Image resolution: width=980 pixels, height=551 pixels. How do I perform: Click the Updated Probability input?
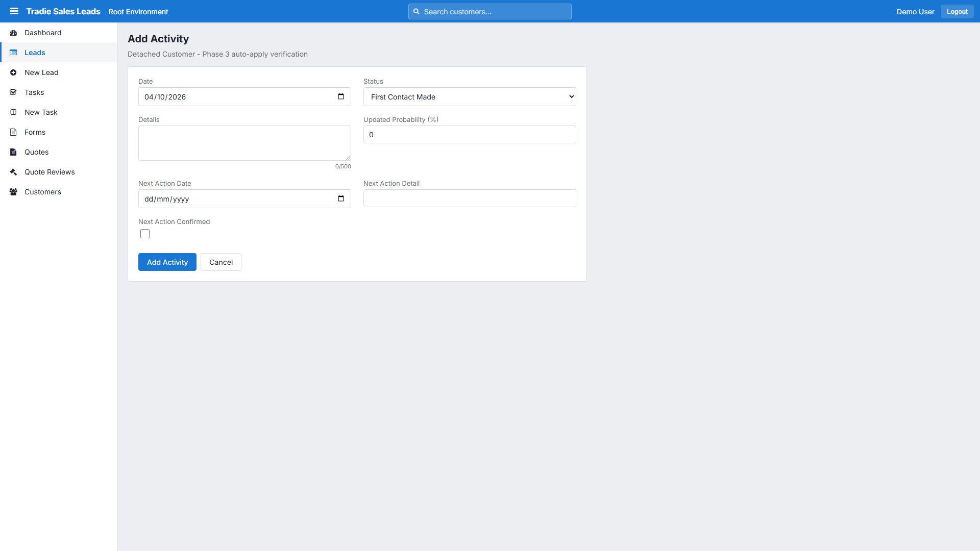(470, 135)
